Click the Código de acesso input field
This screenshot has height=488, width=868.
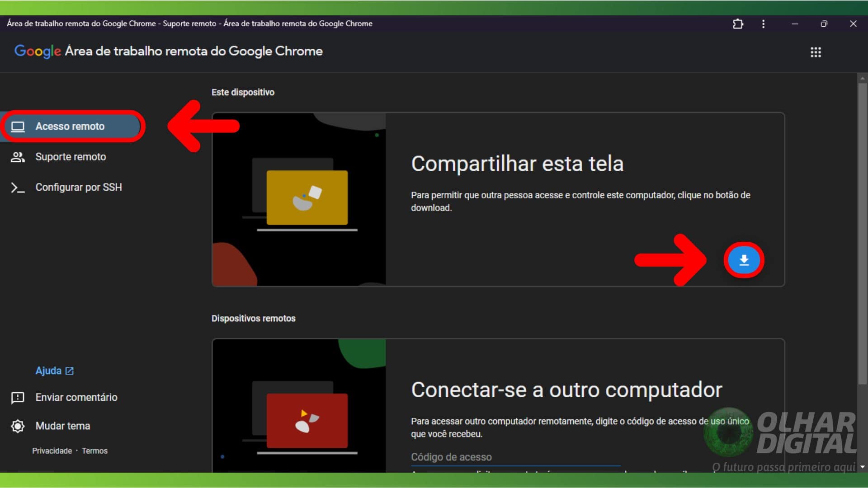(x=515, y=457)
